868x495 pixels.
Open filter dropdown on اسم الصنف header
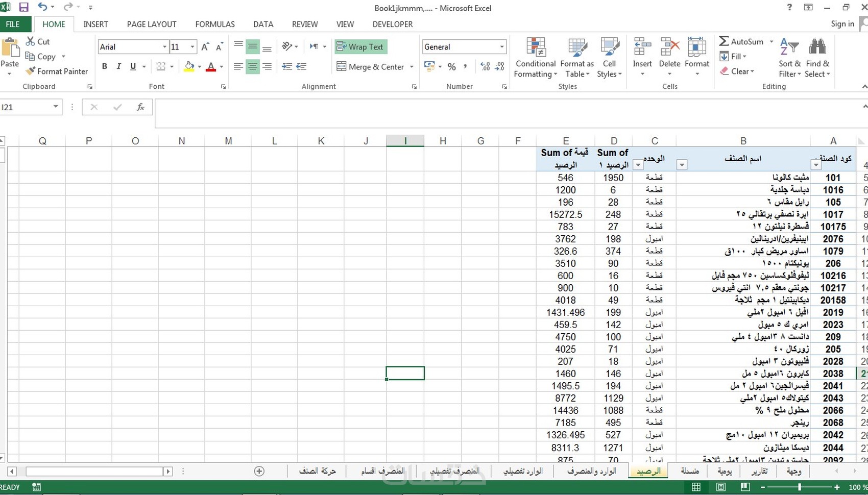coord(682,164)
